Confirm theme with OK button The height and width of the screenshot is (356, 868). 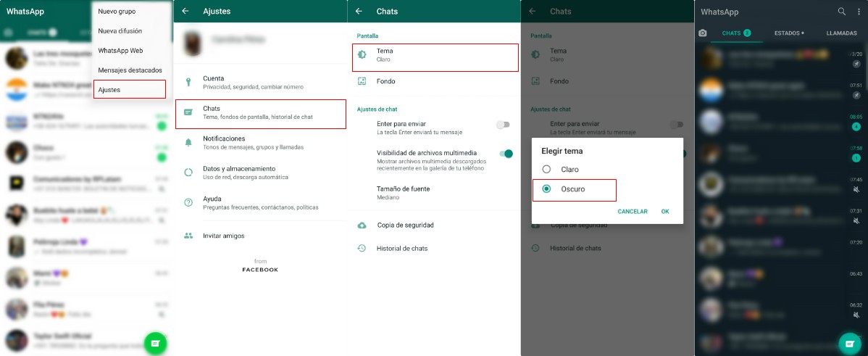coord(665,212)
